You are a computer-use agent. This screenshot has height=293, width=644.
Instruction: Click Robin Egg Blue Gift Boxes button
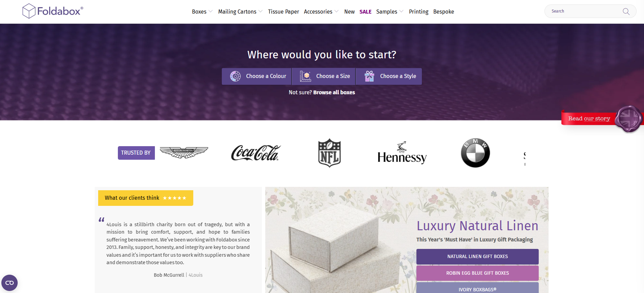point(478,273)
